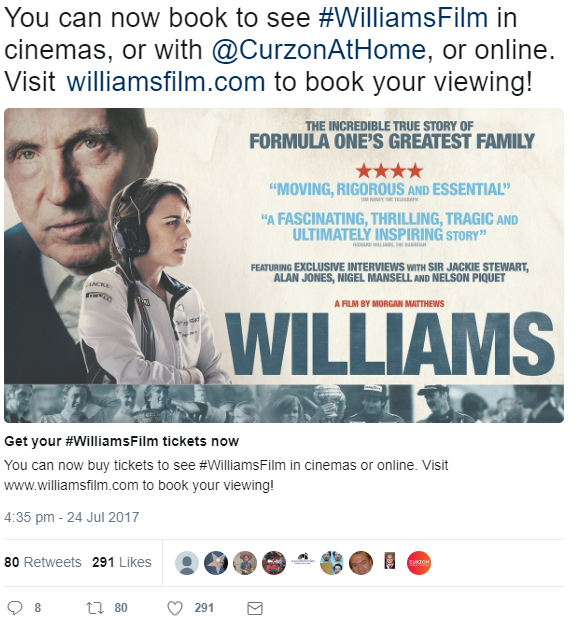Open the grey default avatar profile
This screenshot has height=629, width=584.
[187, 563]
